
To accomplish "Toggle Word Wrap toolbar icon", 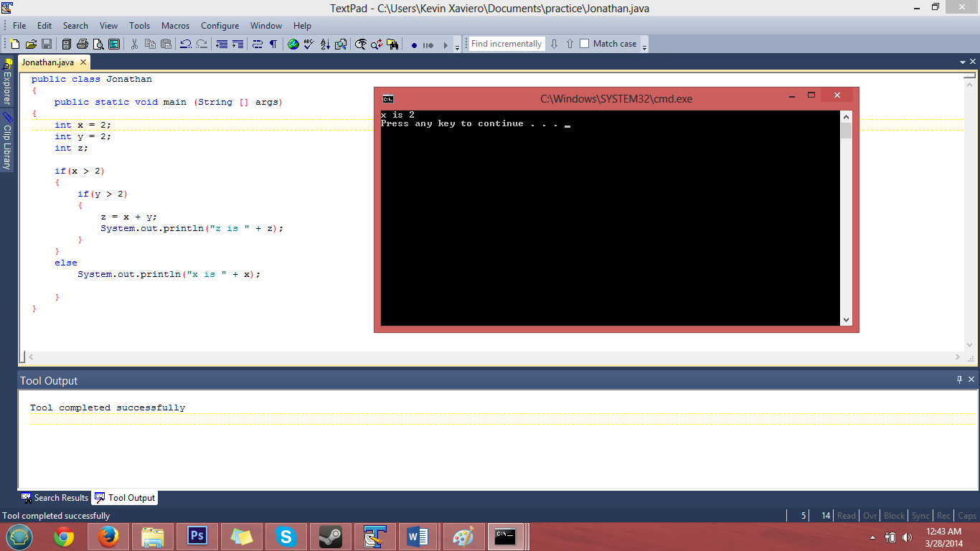I will tap(258, 44).
